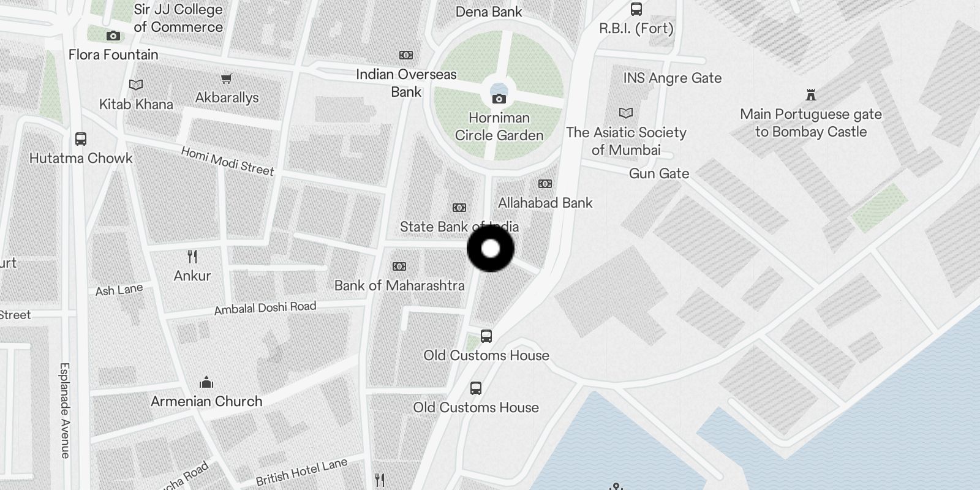
Task: Select the R.B.I. (Fort) bus icon
Action: (x=636, y=9)
